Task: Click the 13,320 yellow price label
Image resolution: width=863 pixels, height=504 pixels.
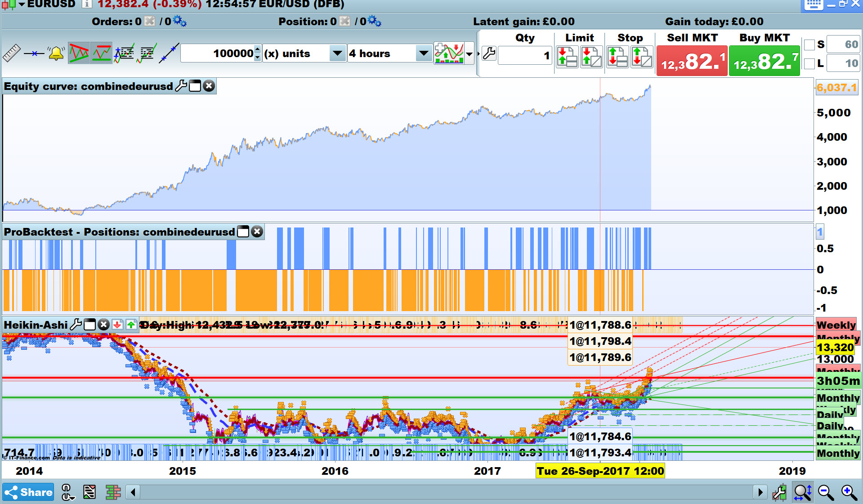Action: [x=835, y=348]
